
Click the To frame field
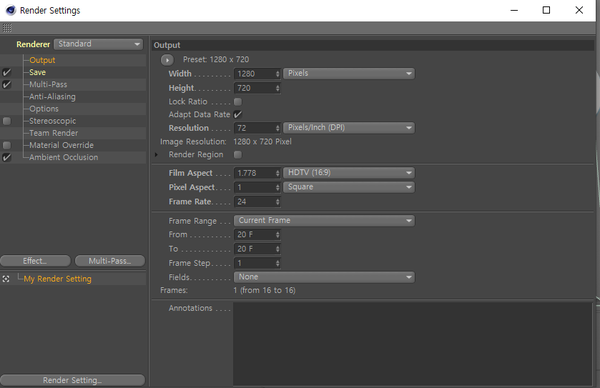click(x=254, y=249)
